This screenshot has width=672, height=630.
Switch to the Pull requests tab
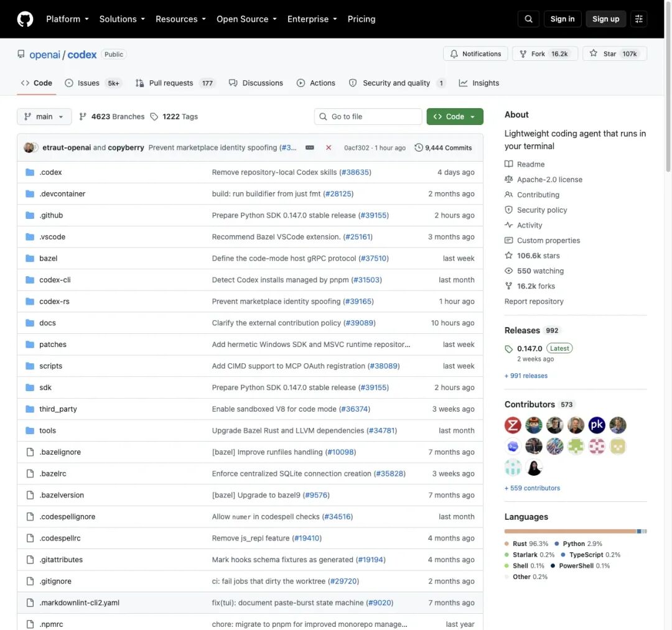point(175,83)
